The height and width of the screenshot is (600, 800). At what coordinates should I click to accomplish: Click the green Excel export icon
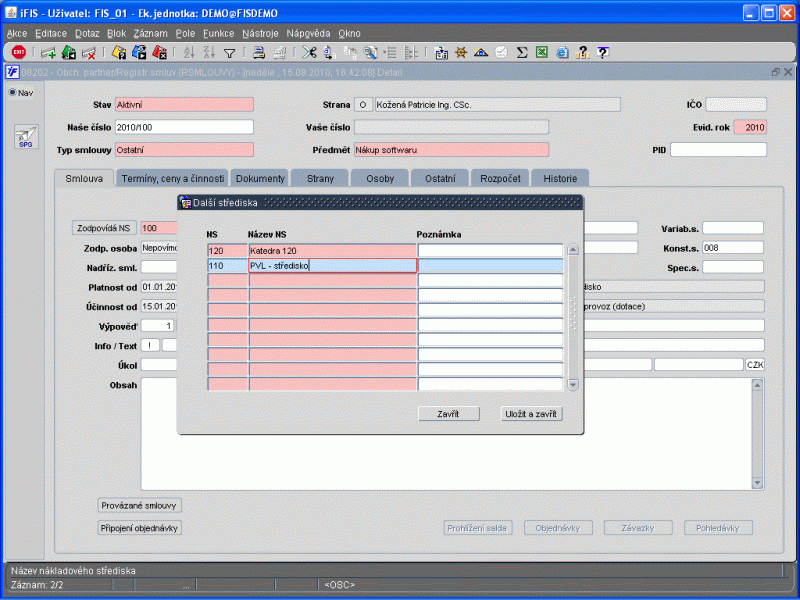click(x=541, y=53)
